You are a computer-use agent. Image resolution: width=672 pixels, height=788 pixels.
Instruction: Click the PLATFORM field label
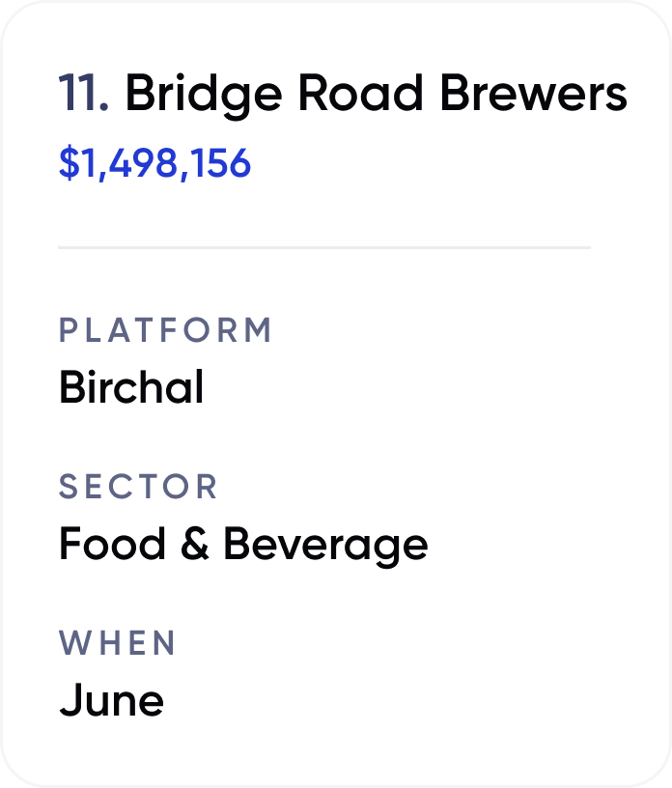pyautogui.click(x=165, y=330)
